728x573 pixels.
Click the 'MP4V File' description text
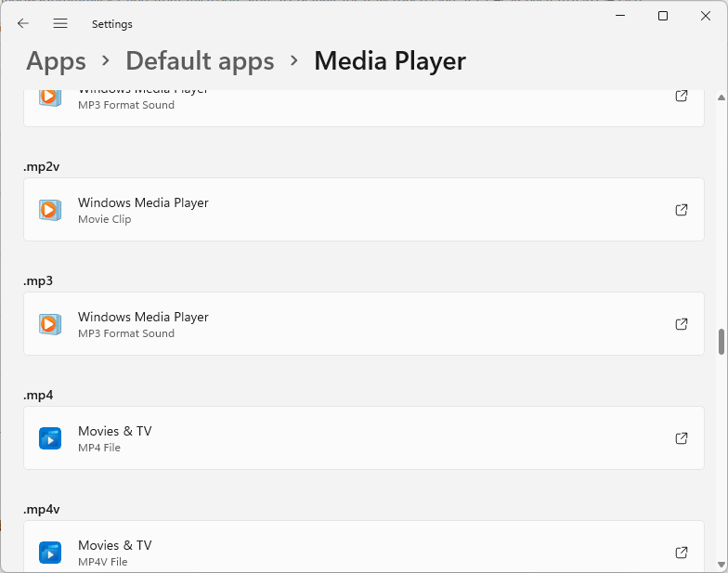(102, 562)
